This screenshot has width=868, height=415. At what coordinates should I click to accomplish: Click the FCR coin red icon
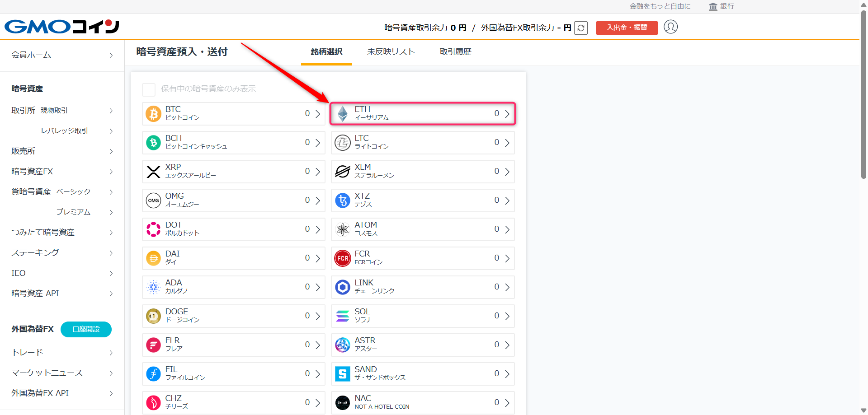[343, 258]
